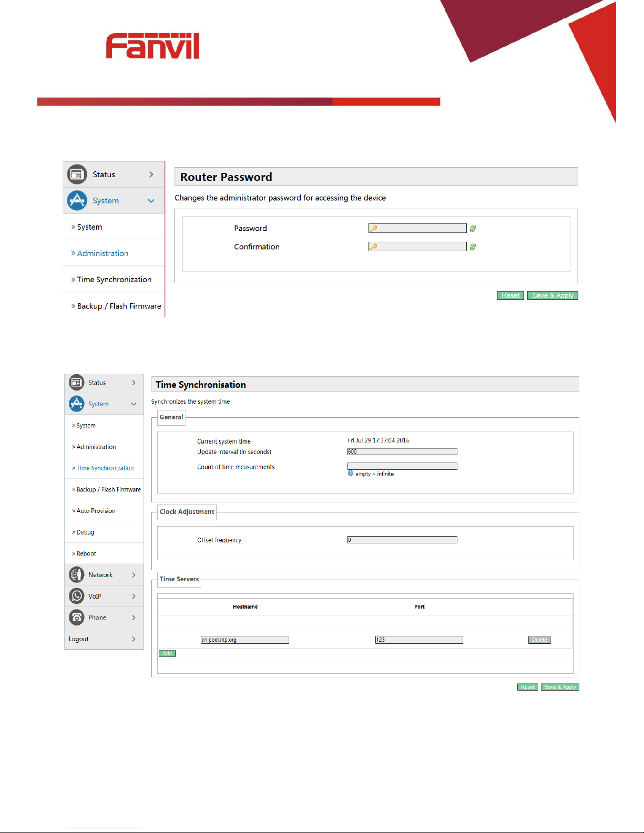
Task: Expand the Network menu chevron
Action: tap(134, 575)
